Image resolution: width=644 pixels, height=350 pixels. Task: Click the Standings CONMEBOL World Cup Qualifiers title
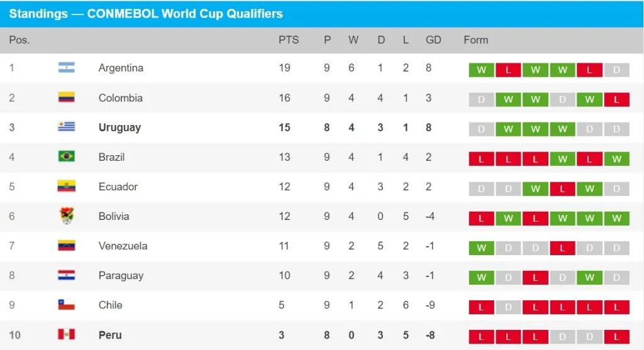(146, 14)
